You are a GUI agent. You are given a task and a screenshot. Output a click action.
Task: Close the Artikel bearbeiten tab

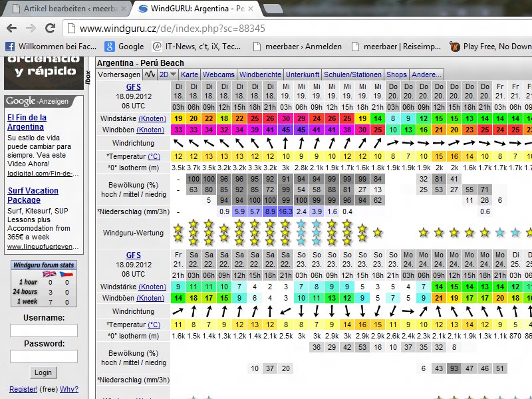[x=124, y=9]
